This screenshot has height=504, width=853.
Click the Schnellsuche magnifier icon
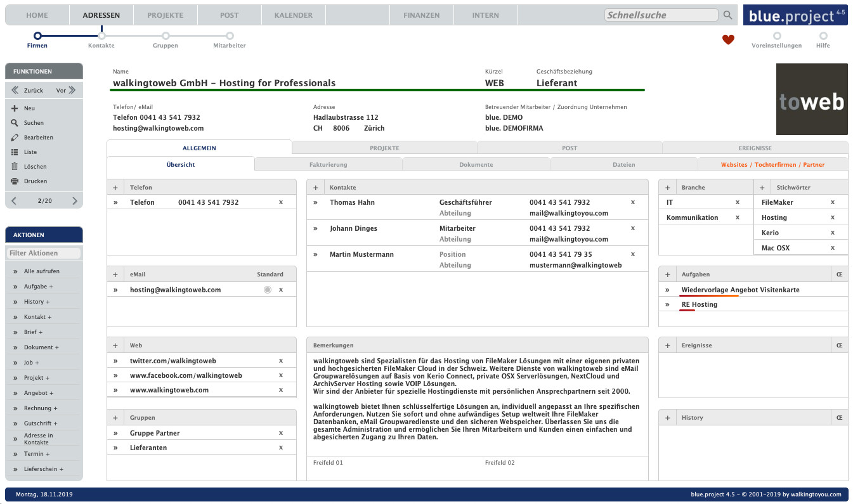(727, 15)
